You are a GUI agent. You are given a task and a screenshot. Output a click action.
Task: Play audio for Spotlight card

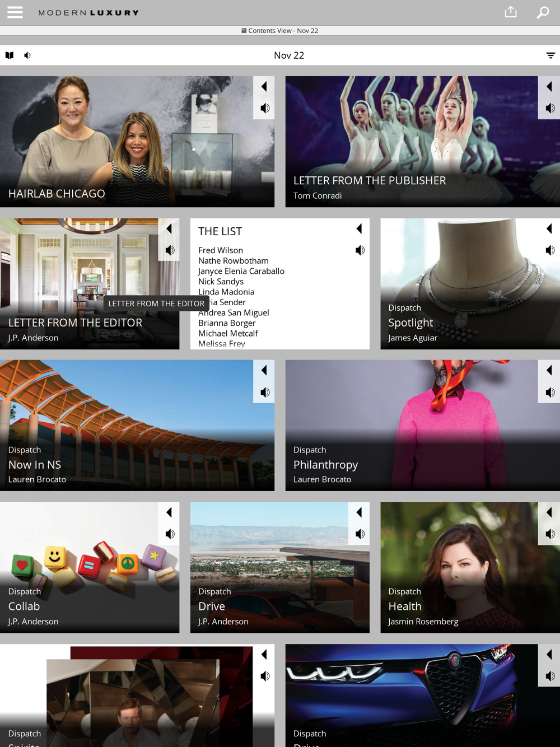tap(550, 250)
